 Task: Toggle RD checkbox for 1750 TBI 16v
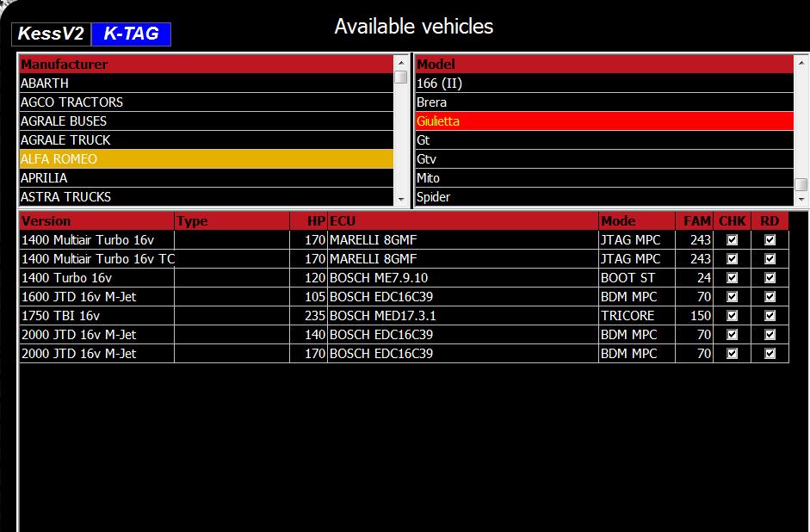[770, 316]
